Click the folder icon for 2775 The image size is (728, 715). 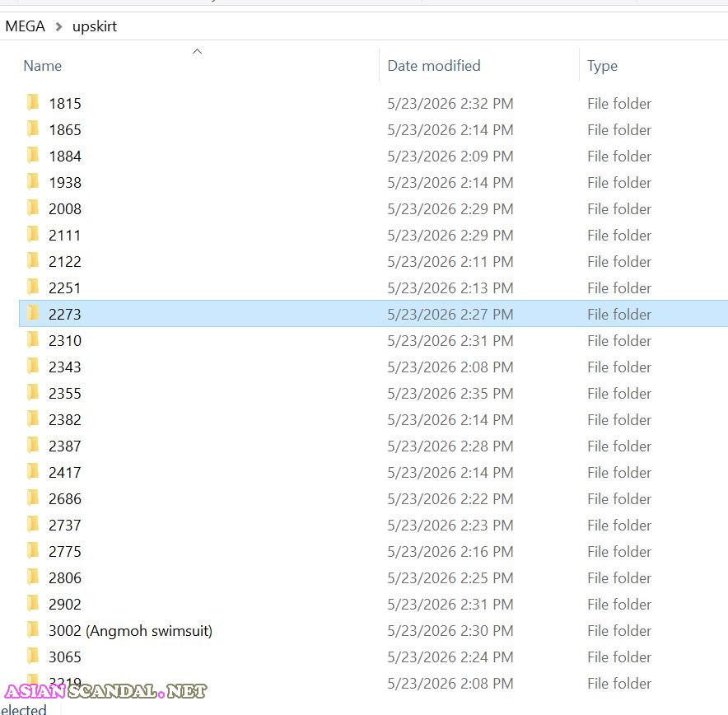point(33,550)
